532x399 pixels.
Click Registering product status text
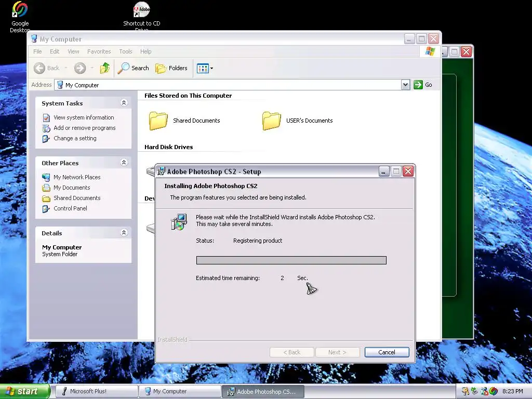[258, 241]
